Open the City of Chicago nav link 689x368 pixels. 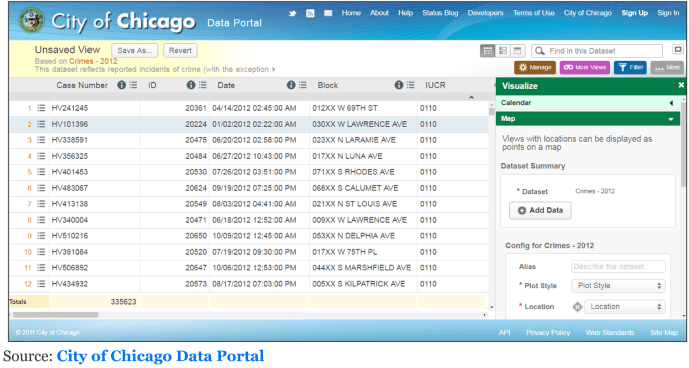(x=588, y=13)
